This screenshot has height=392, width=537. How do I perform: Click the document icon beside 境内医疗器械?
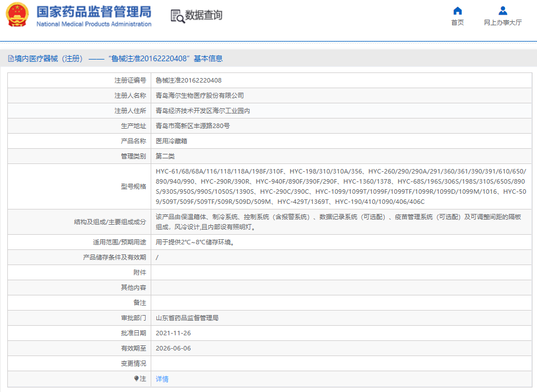click(x=11, y=58)
